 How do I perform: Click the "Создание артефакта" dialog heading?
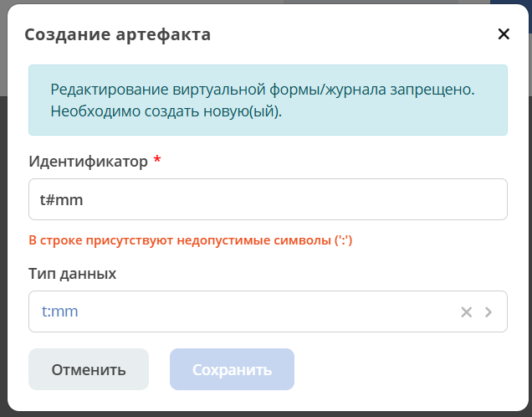tap(117, 34)
